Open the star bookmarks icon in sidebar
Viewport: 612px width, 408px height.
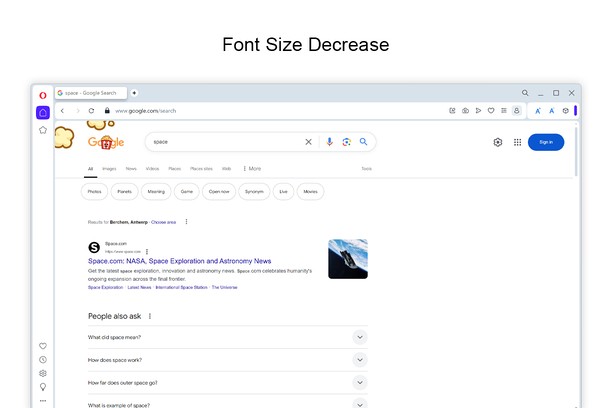pyautogui.click(x=43, y=130)
